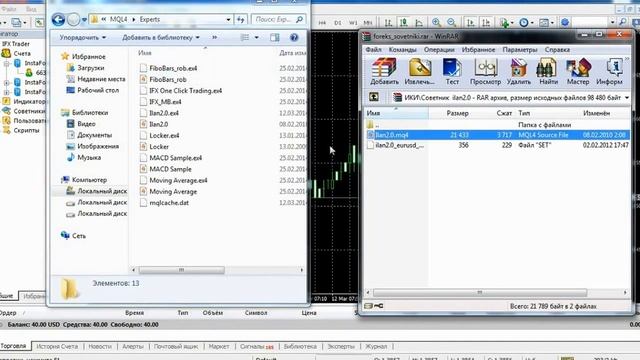Screen dimensions: 640x360
Task: Switch to Новости terminal tab
Action: pyautogui.click(x=100, y=346)
